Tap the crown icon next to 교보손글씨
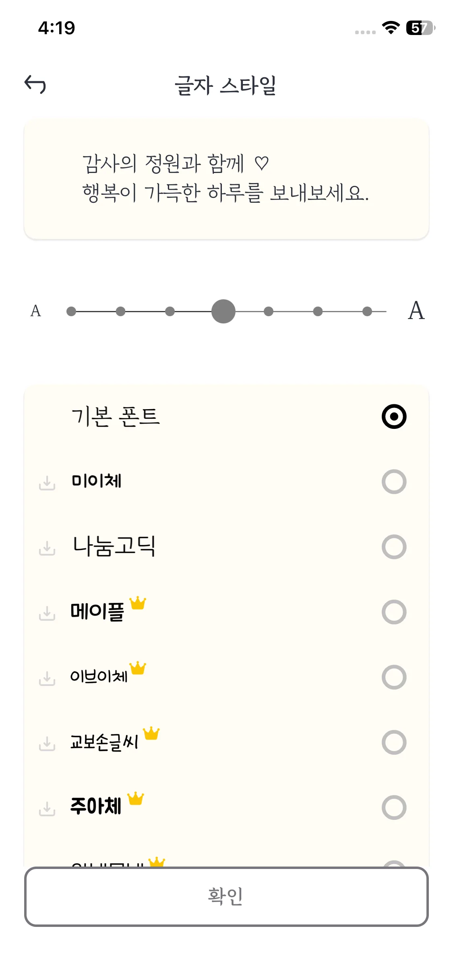Screen dimensions: 453x980 coord(151,733)
